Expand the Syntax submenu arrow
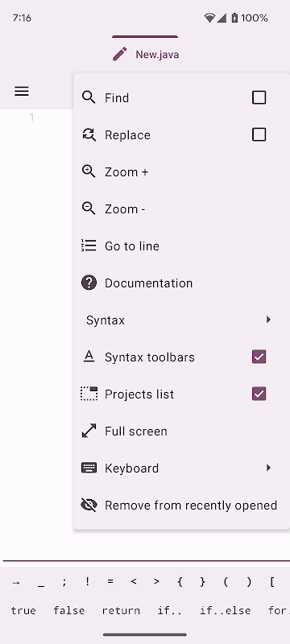Screen dimensions: 290x644 click(268, 320)
